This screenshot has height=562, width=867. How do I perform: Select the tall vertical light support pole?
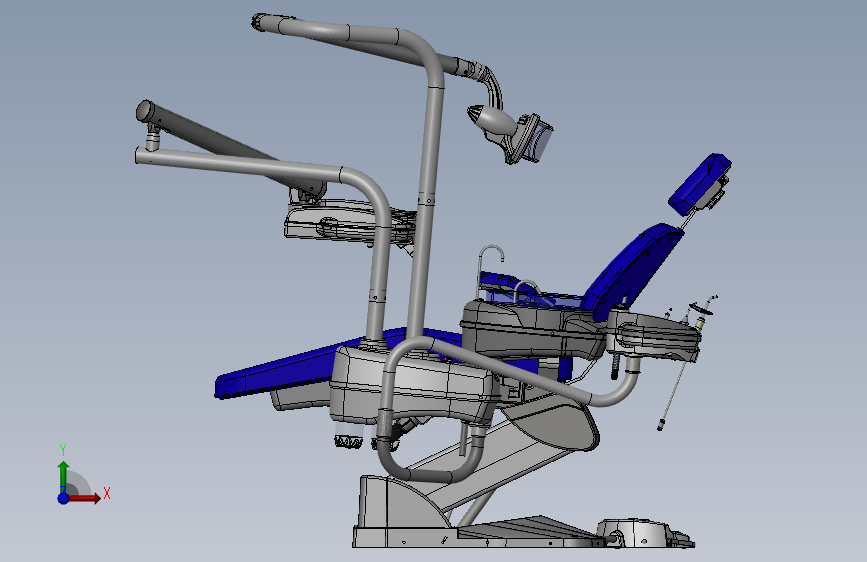click(428, 197)
